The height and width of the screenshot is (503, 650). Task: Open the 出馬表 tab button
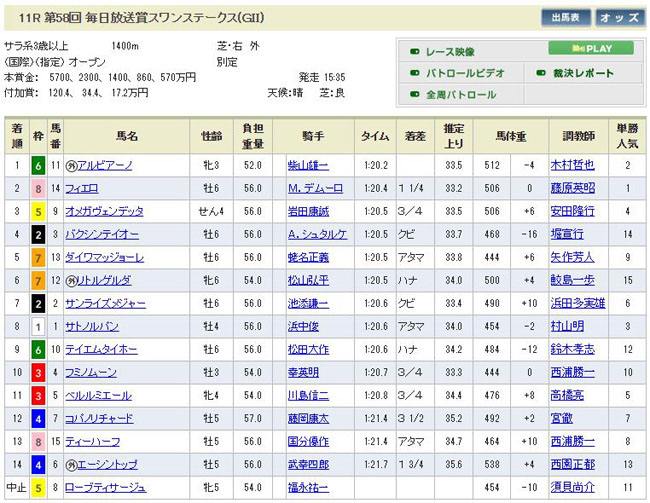567,17
